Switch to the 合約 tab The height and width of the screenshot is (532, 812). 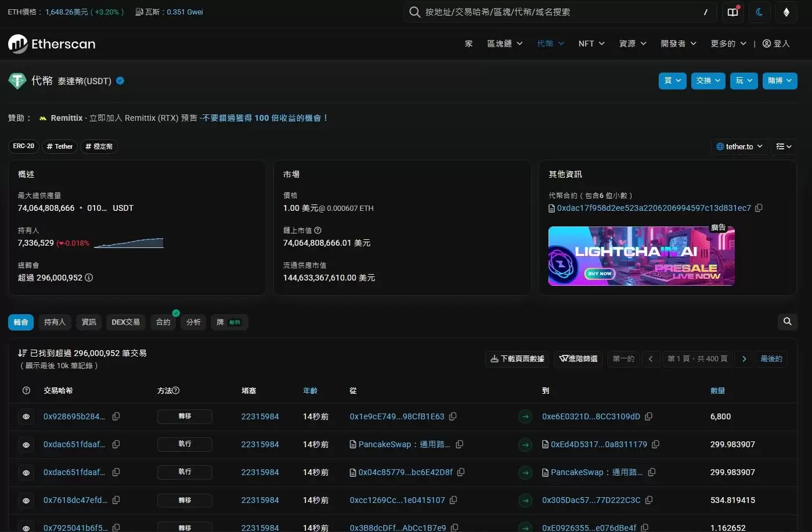coord(163,322)
